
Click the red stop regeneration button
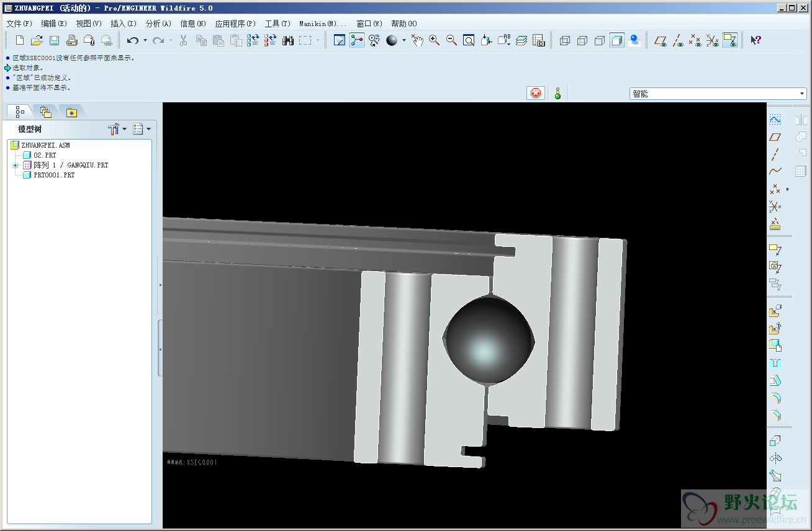[x=536, y=93]
